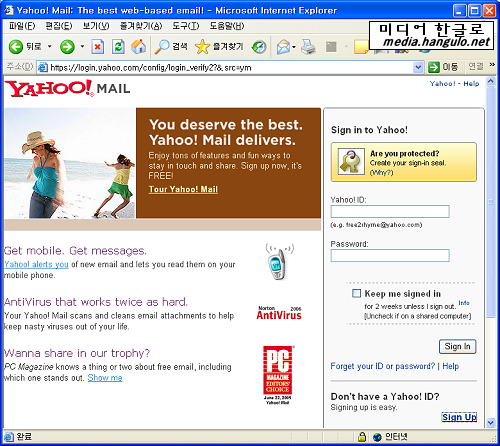This screenshot has height=446, width=500.
Task: Open the Back button history dropdown arrow
Action: (50, 46)
